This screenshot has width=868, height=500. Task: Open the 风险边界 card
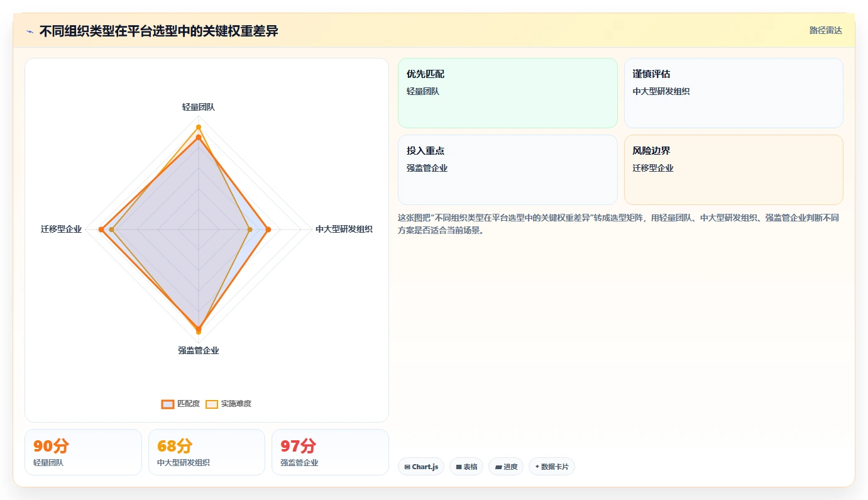click(733, 170)
